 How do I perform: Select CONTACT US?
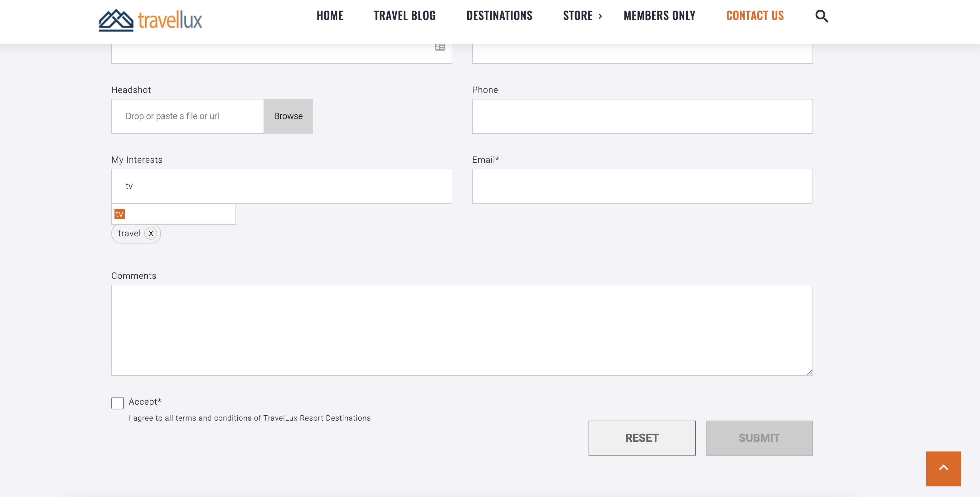click(754, 16)
